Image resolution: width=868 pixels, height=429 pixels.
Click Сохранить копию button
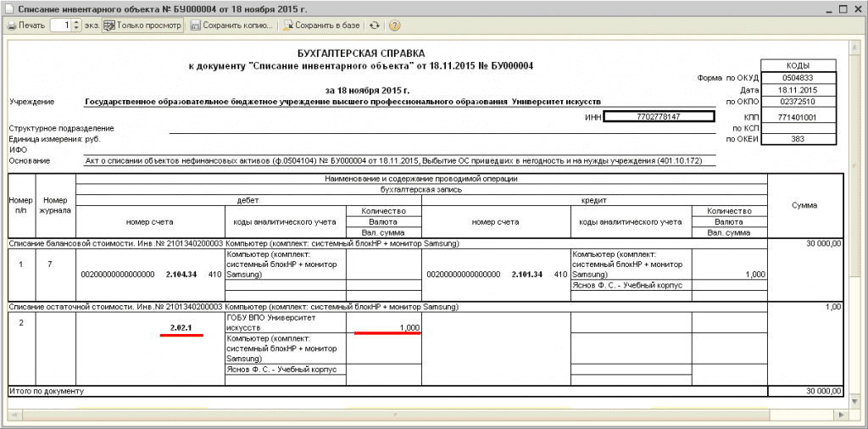pyautogui.click(x=232, y=25)
